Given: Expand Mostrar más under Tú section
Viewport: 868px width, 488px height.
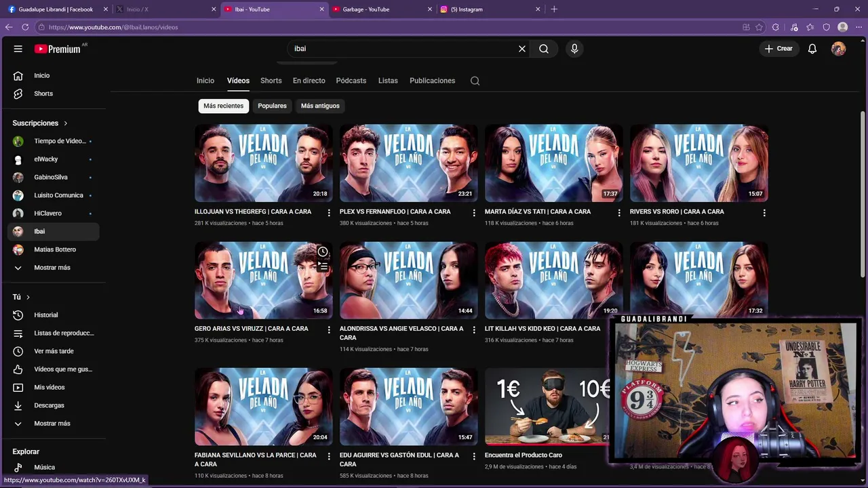Looking at the screenshot, I should pyautogui.click(x=53, y=424).
